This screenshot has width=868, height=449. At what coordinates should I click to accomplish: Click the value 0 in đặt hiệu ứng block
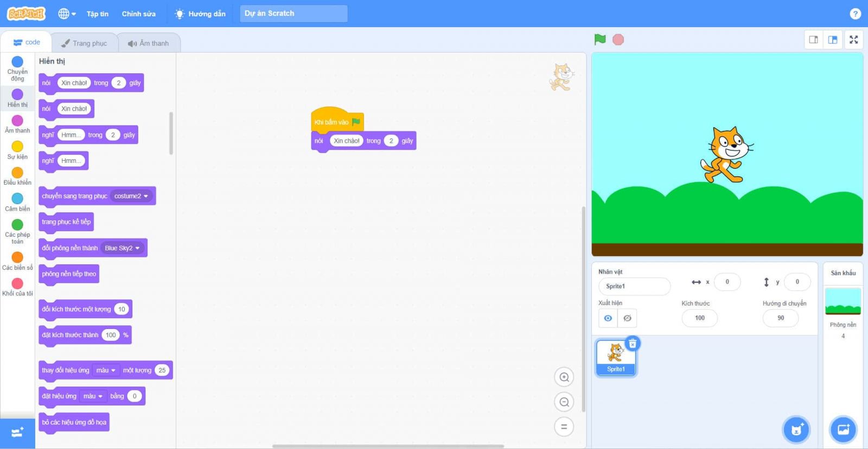click(x=135, y=396)
